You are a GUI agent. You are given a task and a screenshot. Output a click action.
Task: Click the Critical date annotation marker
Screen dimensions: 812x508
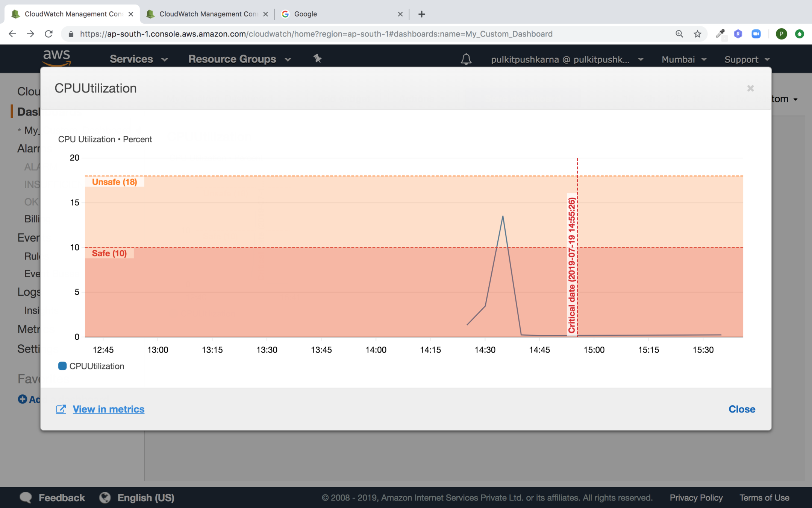[572, 265]
